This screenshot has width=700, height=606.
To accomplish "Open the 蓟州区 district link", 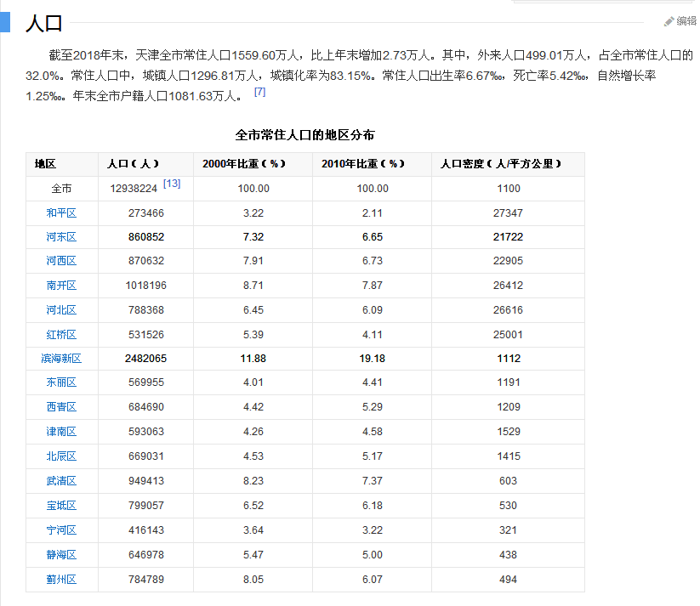I will tap(61, 579).
